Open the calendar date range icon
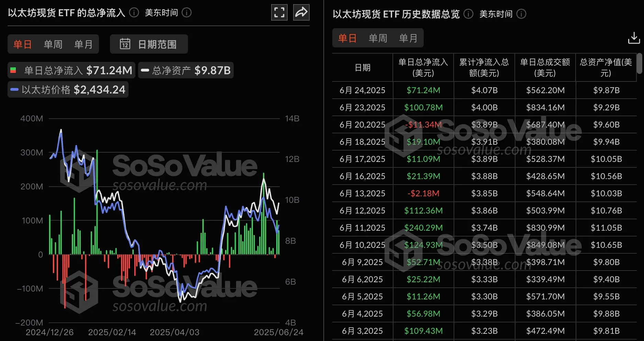This screenshot has width=644, height=341. coord(126,44)
